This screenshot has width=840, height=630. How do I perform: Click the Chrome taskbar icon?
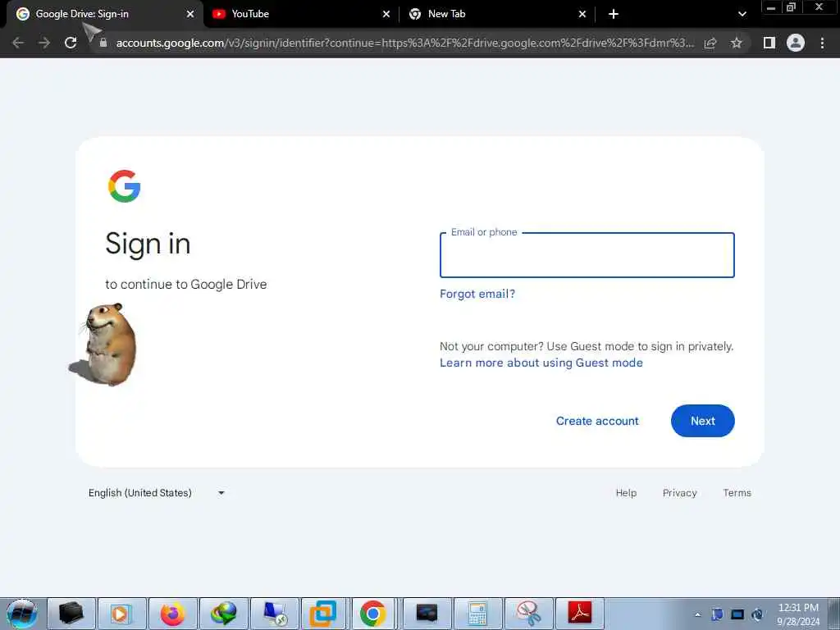pos(373,614)
